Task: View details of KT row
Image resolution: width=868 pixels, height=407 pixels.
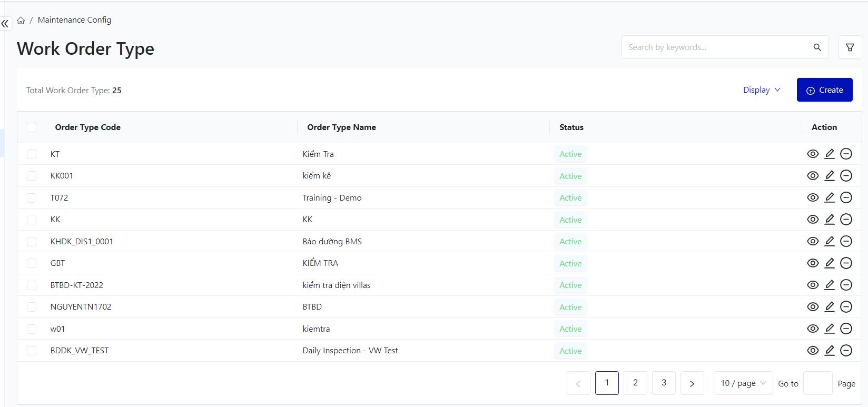Action: [813, 154]
